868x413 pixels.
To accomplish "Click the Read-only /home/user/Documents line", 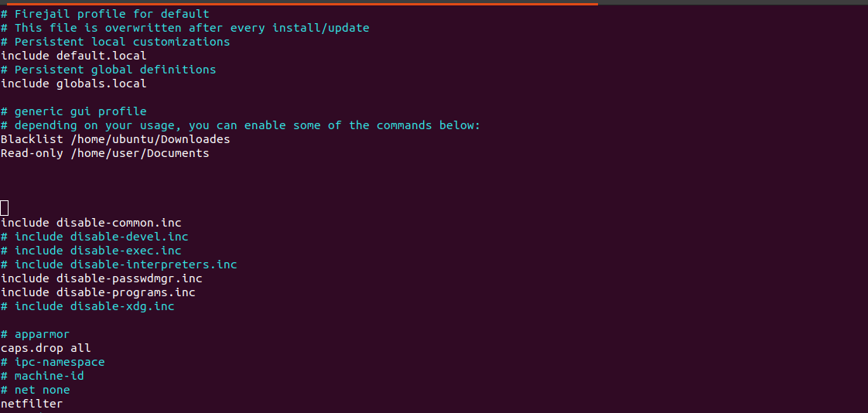I will (104, 153).
